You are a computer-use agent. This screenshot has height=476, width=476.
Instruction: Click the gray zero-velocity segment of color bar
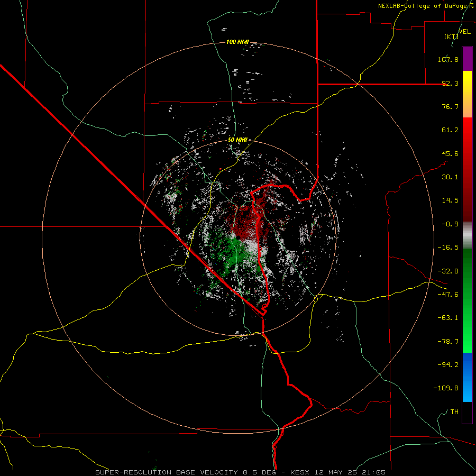click(x=467, y=235)
